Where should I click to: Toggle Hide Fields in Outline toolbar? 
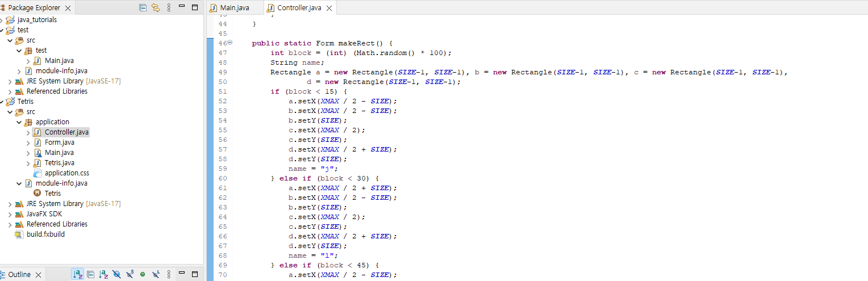point(116,274)
